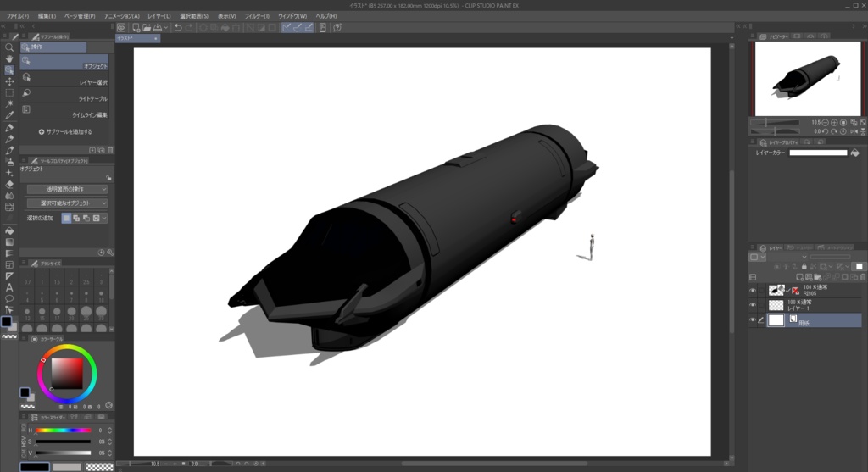Select the Gradient tool
The width and height of the screenshot is (868, 472).
click(x=9, y=242)
